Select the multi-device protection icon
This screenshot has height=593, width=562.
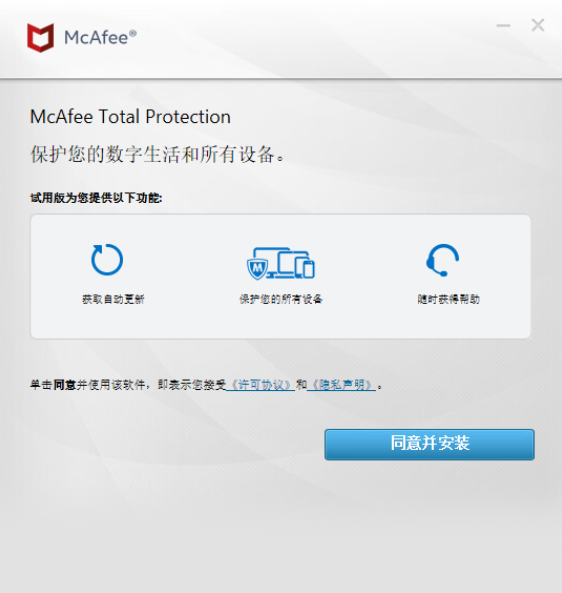pos(281,264)
